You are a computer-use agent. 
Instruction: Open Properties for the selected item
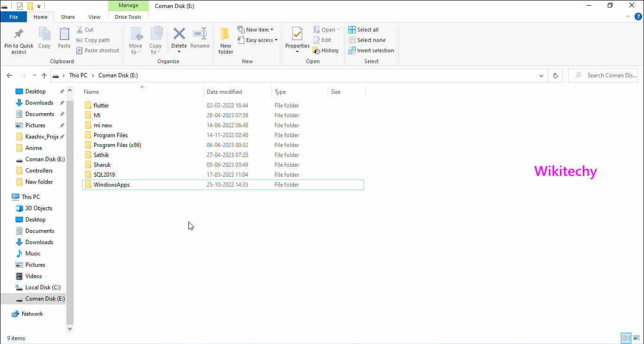tap(297, 38)
